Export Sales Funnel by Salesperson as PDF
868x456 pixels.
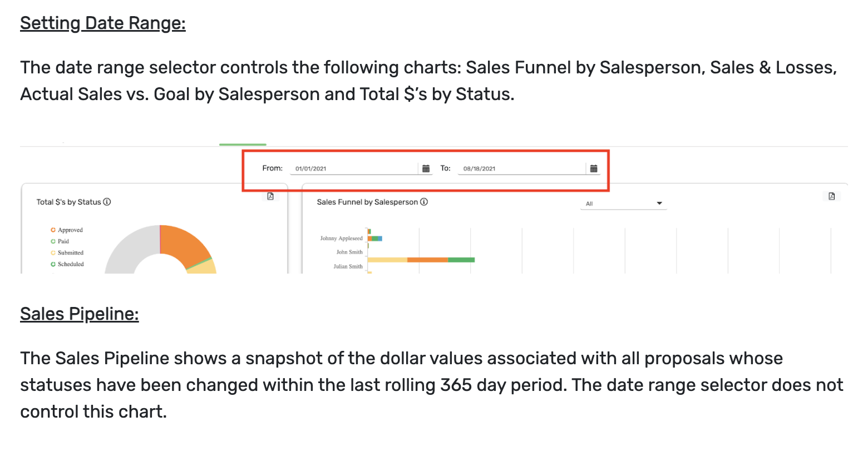831,196
